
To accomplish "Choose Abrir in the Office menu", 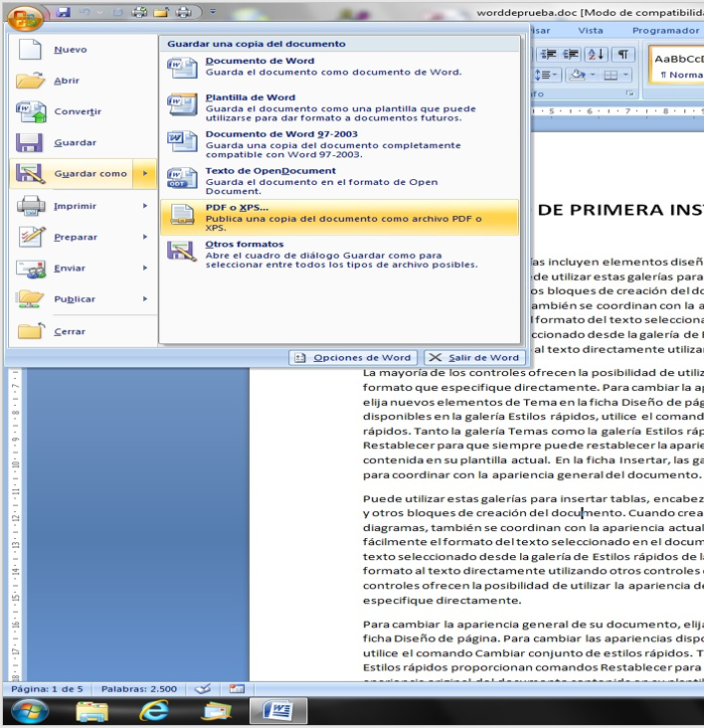I will [x=84, y=81].
